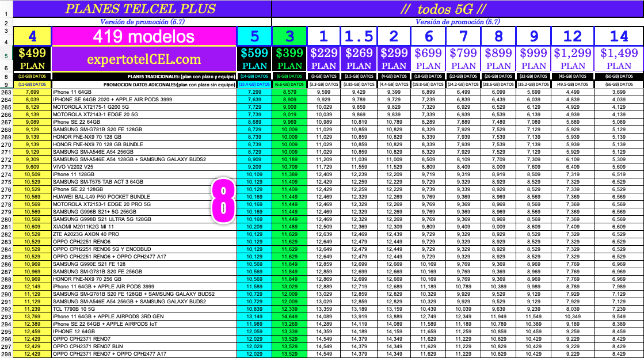Select "MOTOROLA XT2143-1 EDGE 20 5G" model cell
This screenshot has width=644, height=358.
pyautogui.click(x=144, y=115)
